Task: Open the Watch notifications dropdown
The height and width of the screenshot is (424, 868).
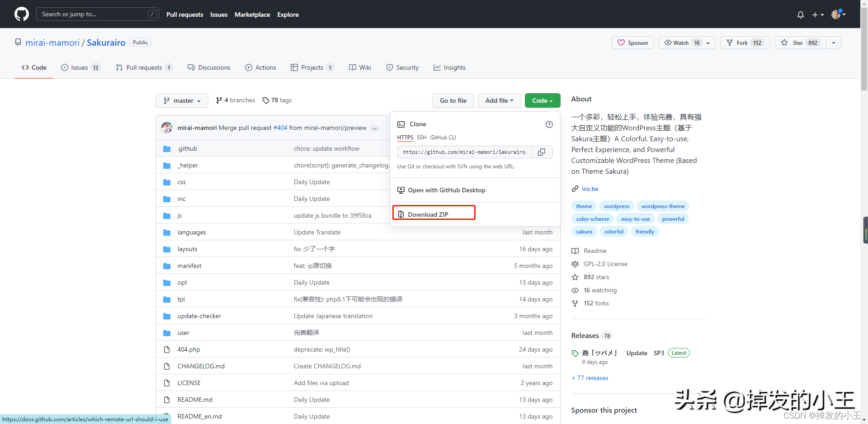Action: pyautogui.click(x=687, y=43)
